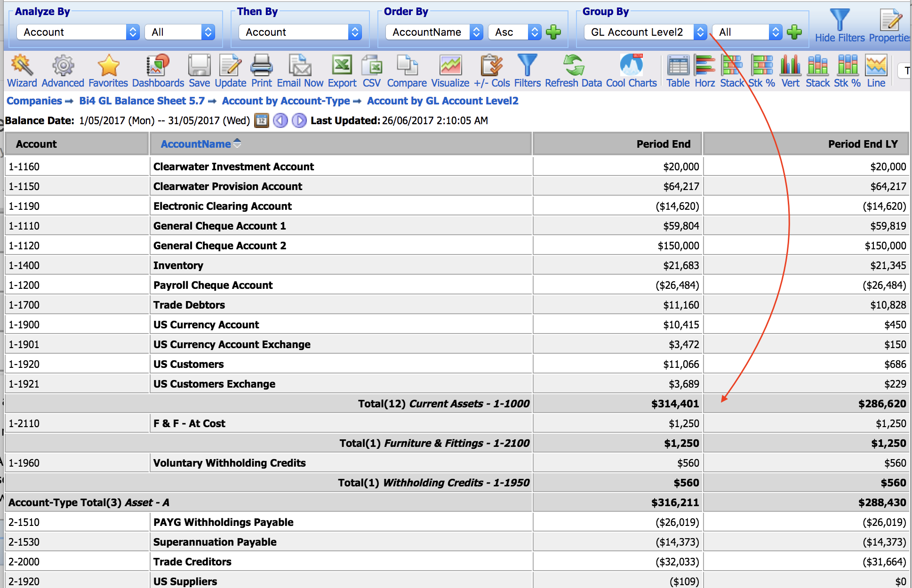The height and width of the screenshot is (588, 912).
Task: Open Then By Account dropdown
Action: (300, 32)
